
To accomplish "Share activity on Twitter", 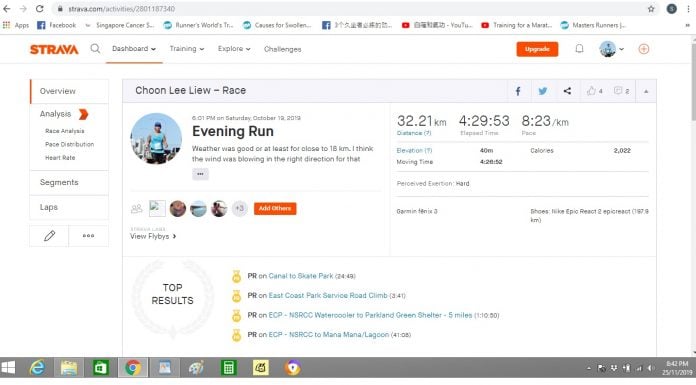I will click(542, 91).
